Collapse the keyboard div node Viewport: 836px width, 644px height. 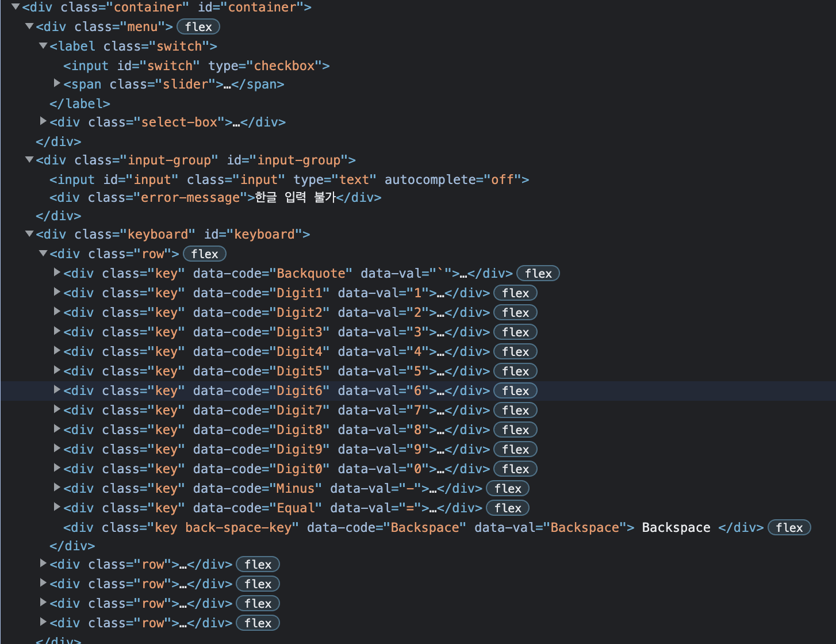click(29, 234)
